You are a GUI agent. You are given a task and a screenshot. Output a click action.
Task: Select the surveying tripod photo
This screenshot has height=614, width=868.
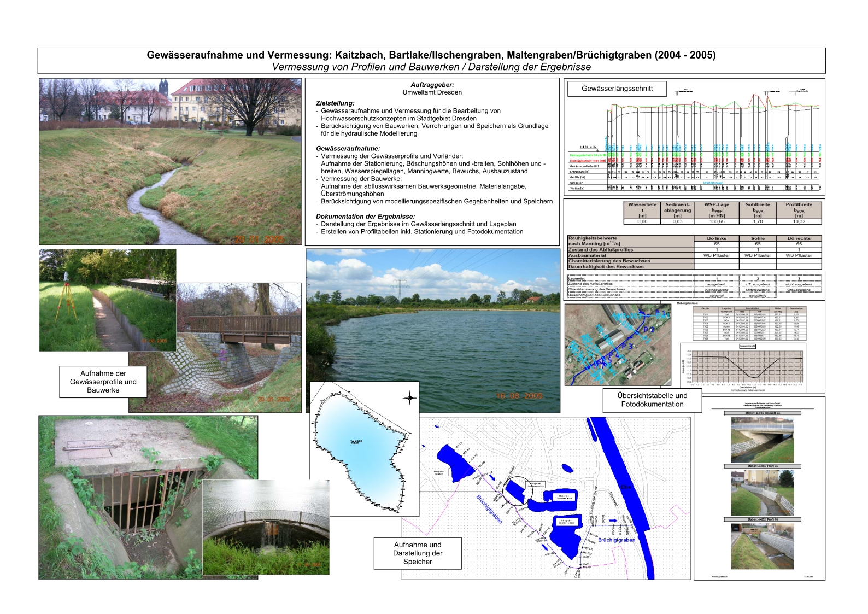tap(107, 300)
